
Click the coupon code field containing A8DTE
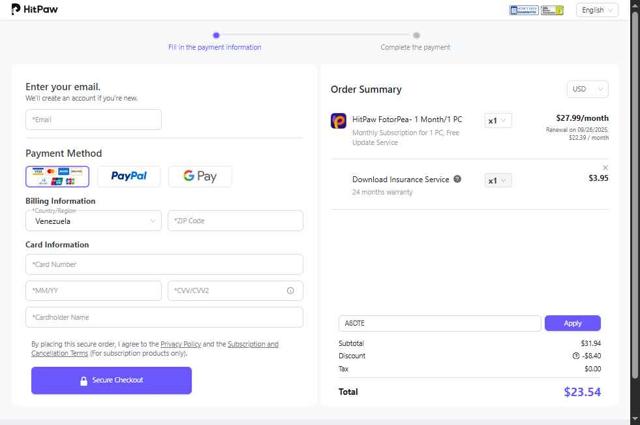point(440,323)
